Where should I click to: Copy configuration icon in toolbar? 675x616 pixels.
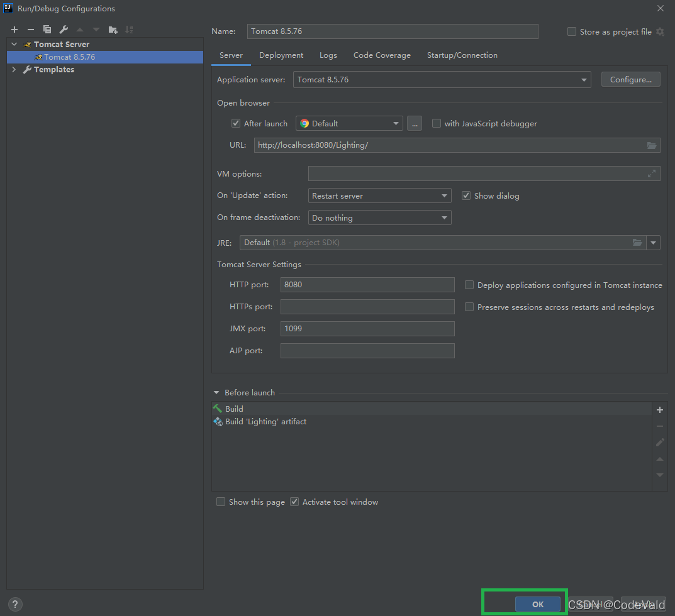[47, 30]
